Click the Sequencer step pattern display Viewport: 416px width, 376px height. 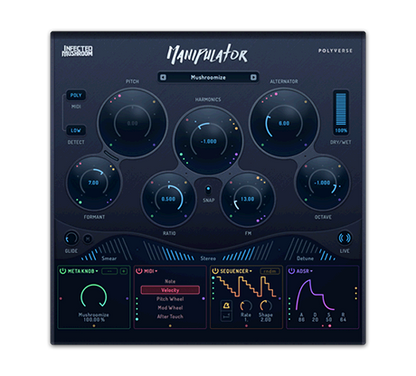click(246, 287)
